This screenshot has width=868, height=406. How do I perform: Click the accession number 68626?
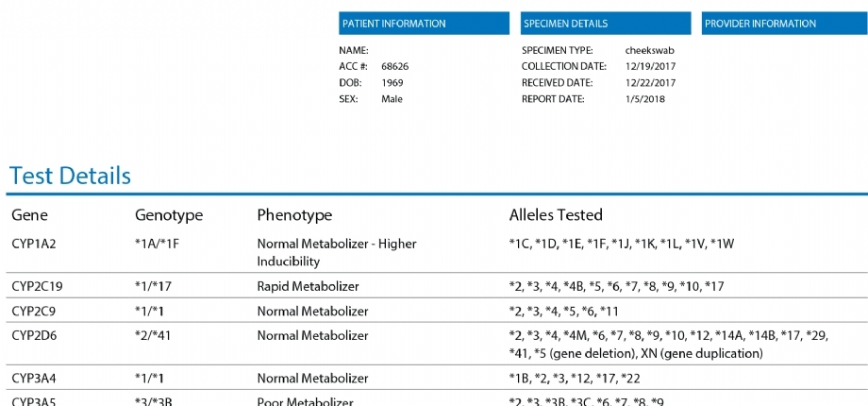point(394,67)
